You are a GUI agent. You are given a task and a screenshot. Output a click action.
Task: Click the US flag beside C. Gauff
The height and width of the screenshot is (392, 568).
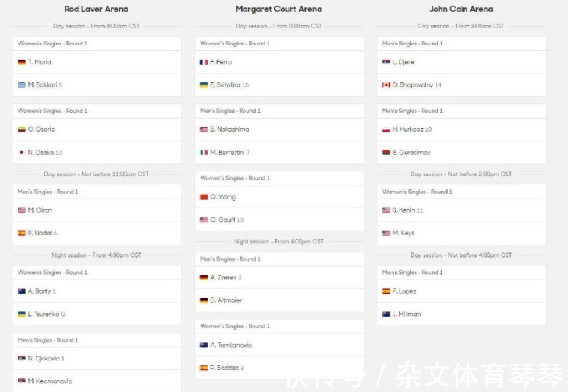point(204,220)
